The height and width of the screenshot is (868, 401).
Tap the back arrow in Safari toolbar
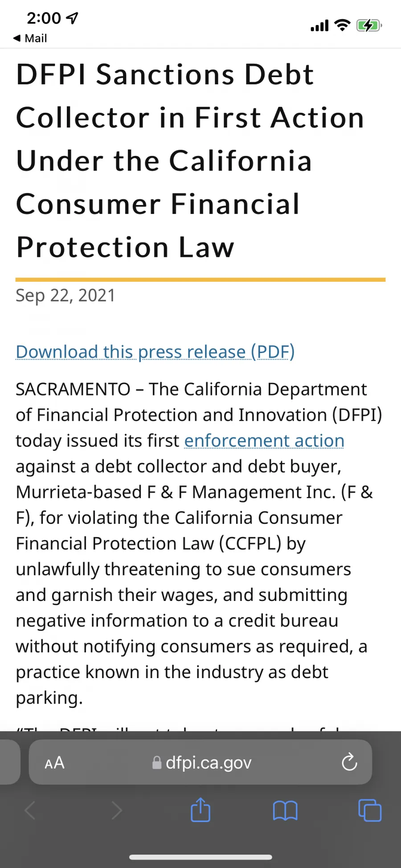tap(30, 810)
